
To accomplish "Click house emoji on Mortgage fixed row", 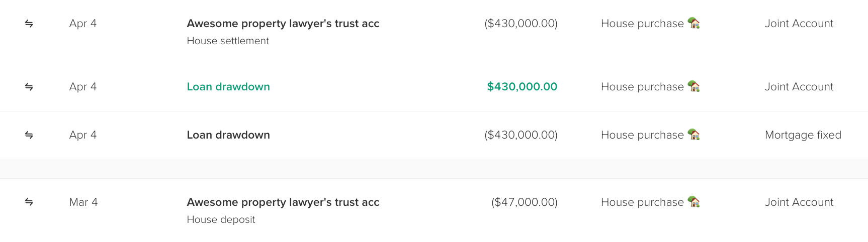I will 694,135.
